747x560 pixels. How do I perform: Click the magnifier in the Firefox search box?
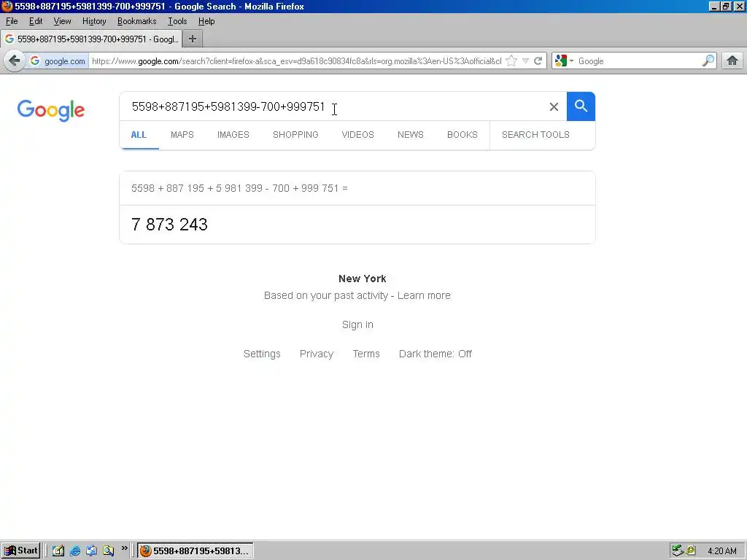point(708,61)
